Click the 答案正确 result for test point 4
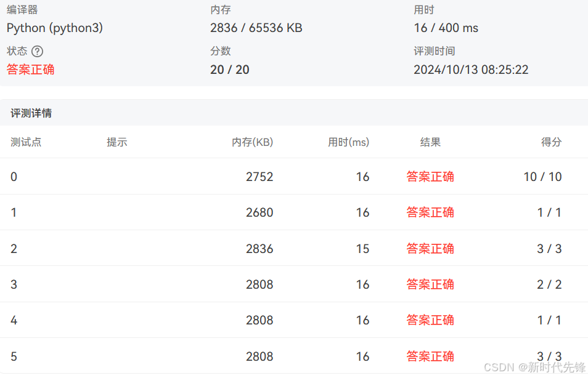 (430, 320)
